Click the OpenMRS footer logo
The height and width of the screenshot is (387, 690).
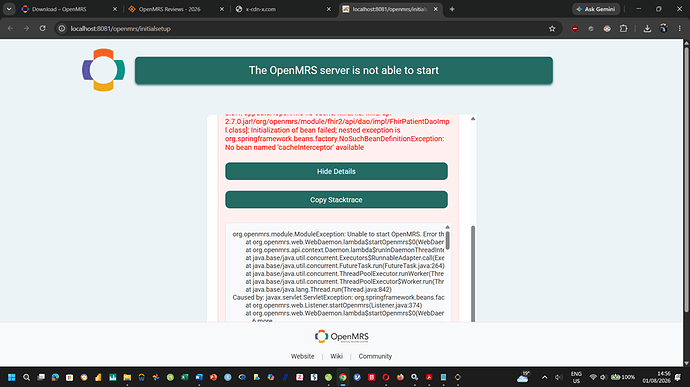tap(342, 336)
